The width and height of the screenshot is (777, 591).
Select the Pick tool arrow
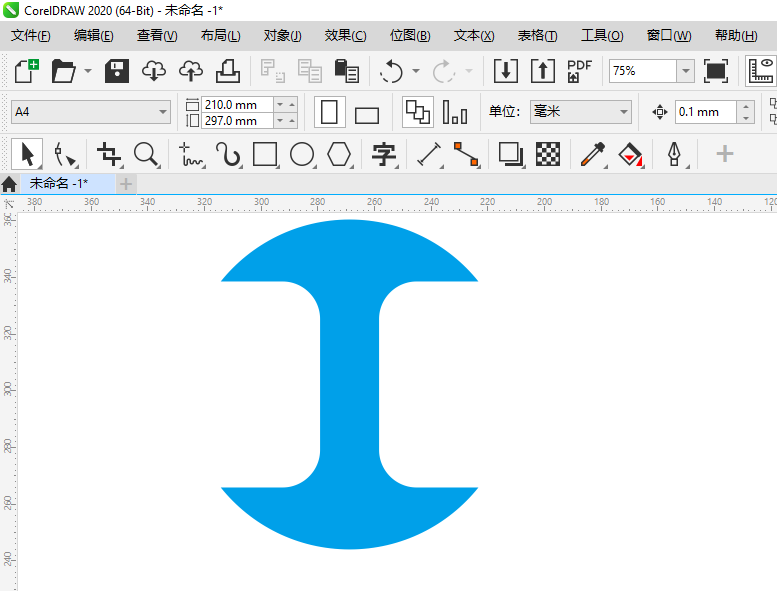coord(27,154)
